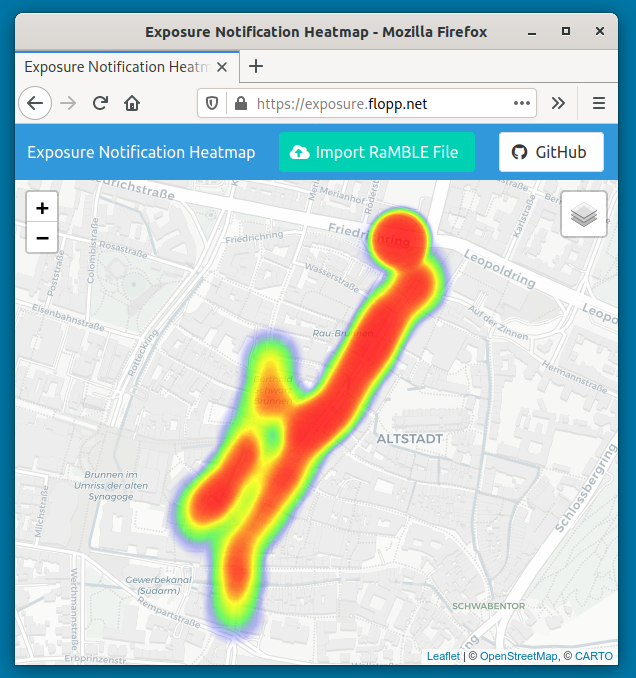Close the Exposure Notification Heatmap tab
This screenshot has height=678, width=636.
(222, 67)
